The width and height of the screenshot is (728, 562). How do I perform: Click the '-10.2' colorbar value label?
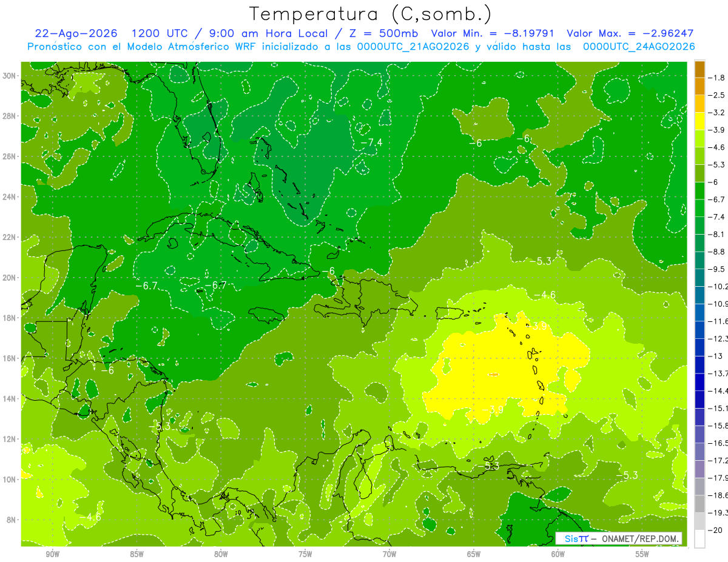718,286
